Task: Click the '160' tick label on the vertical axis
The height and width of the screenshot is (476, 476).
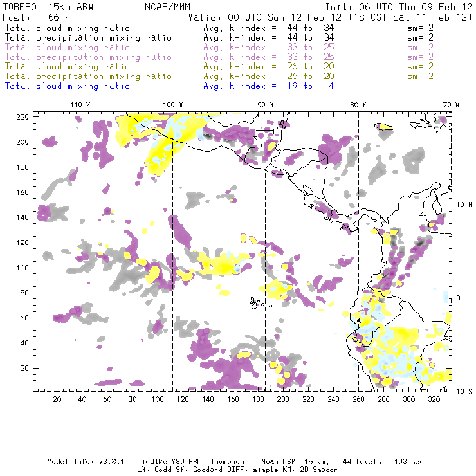Action: pyautogui.click(x=23, y=192)
